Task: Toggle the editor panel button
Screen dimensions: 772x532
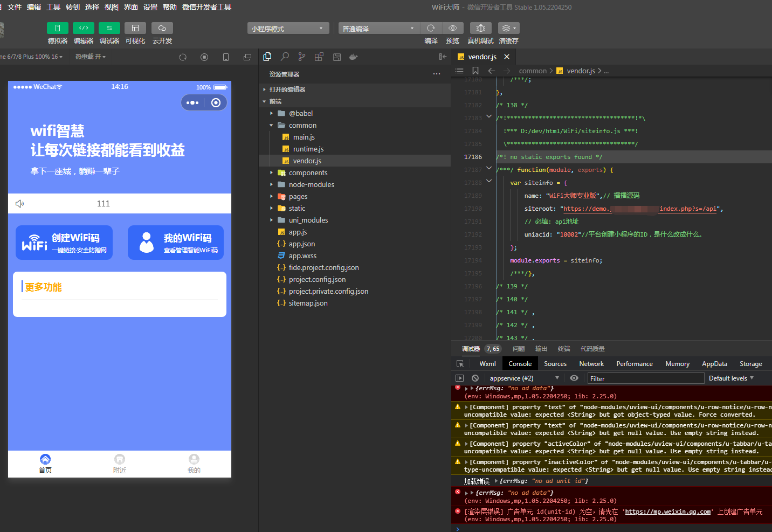Action: [x=84, y=28]
